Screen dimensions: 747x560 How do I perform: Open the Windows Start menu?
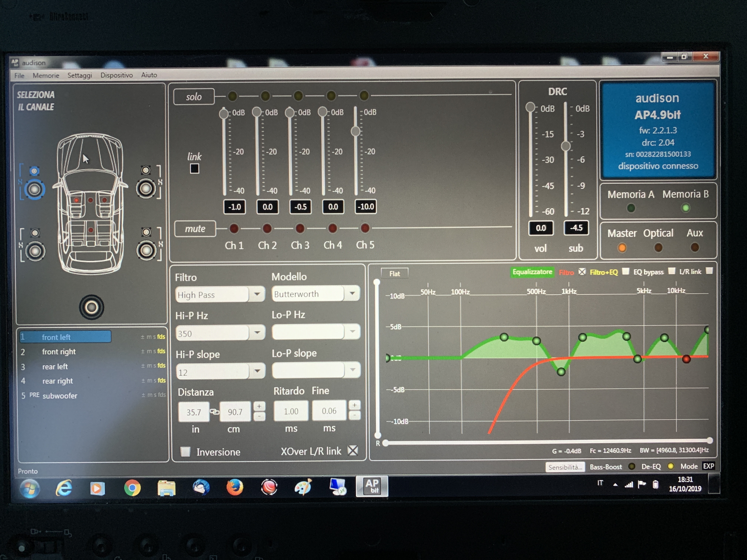click(x=30, y=489)
